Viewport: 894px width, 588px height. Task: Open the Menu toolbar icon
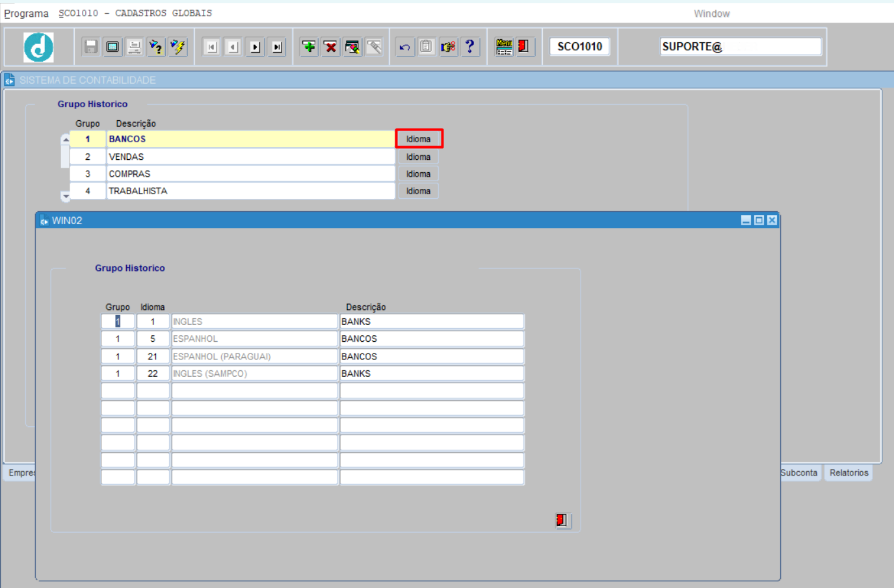[x=504, y=47]
